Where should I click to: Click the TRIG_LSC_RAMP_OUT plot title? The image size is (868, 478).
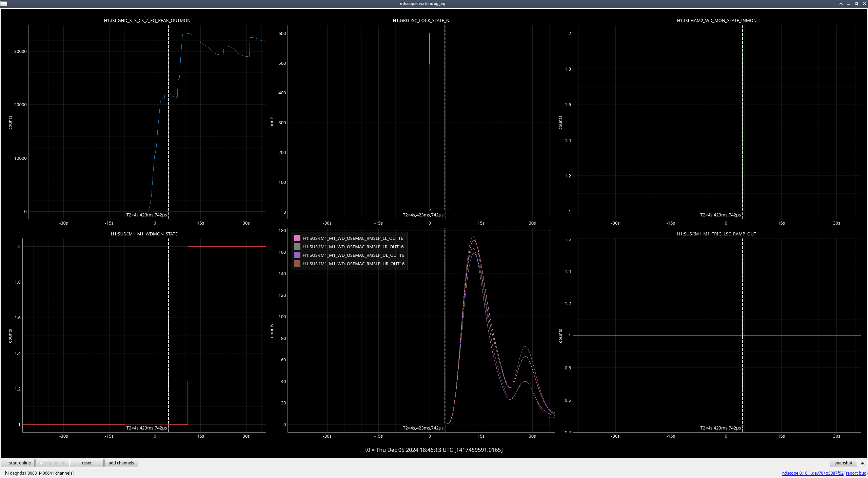tap(716, 234)
